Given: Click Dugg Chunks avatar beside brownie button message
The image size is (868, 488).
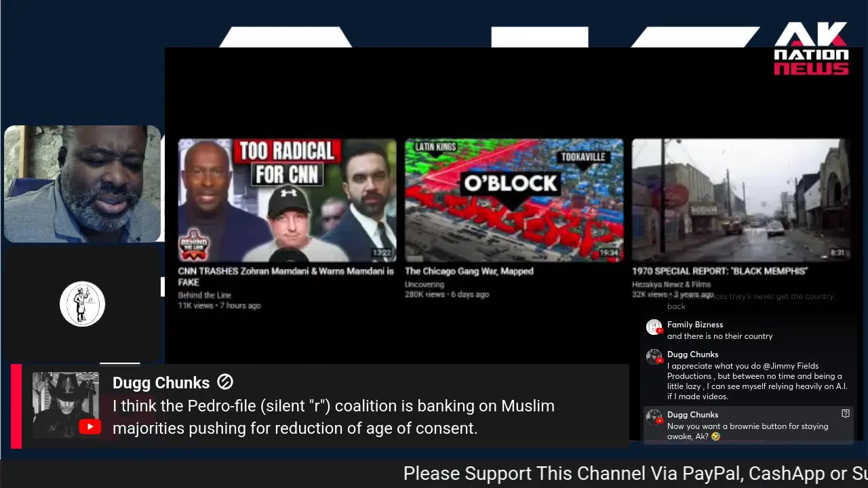Looking at the screenshot, I should [654, 418].
